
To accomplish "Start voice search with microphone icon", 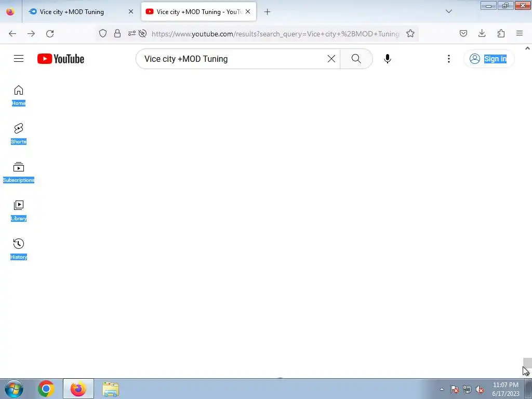I will (388, 59).
